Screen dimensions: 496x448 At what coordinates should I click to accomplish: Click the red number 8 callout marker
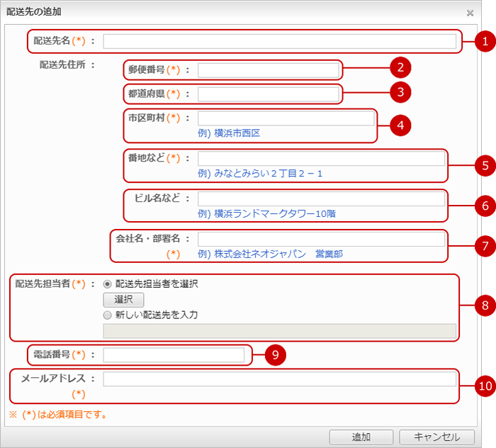(x=485, y=306)
